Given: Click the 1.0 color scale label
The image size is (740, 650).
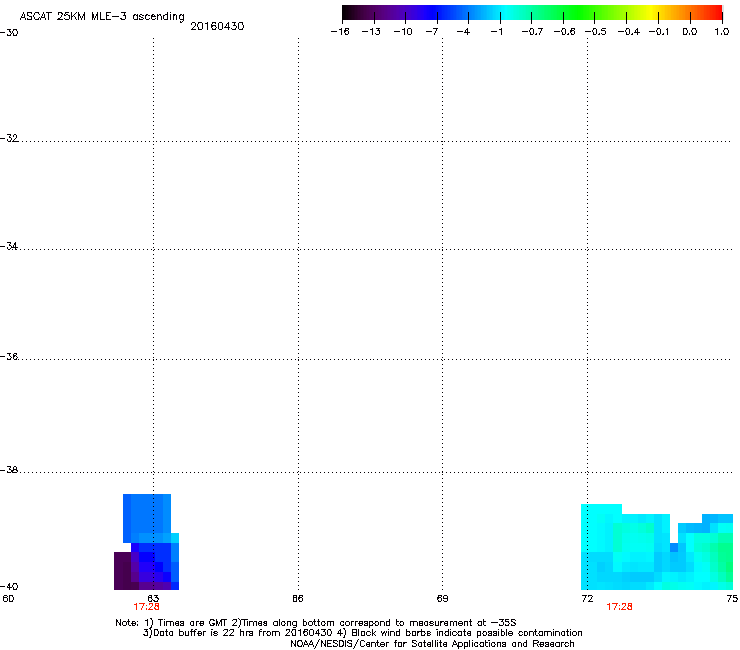Looking at the screenshot, I should pyautogui.click(x=722, y=32).
